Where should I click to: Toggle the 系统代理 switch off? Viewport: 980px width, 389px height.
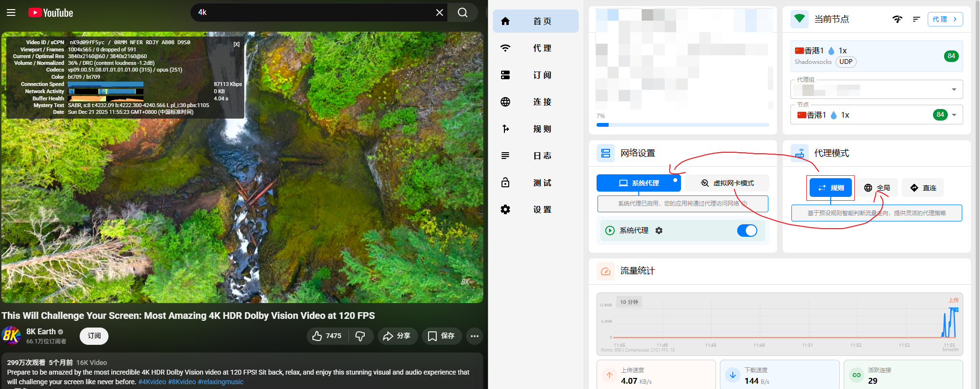747,231
